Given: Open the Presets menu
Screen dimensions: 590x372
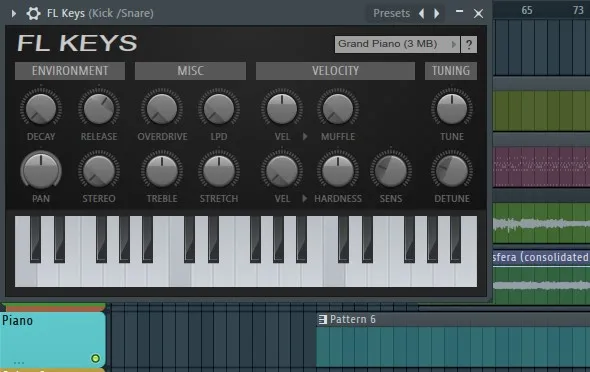Looking at the screenshot, I should click(x=391, y=14).
